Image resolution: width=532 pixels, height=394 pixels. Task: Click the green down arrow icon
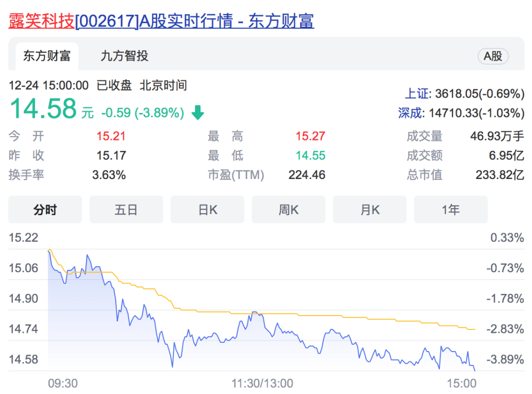pyautogui.click(x=198, y=112)
